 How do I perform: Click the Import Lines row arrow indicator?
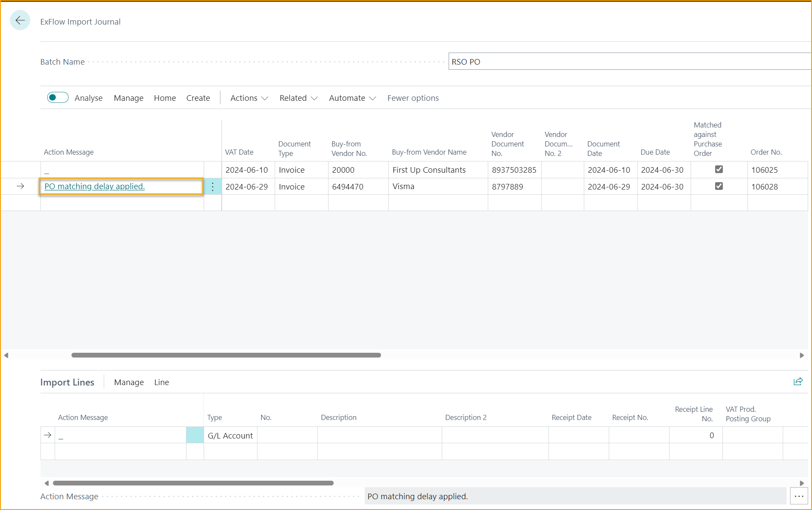(x=48, y=435)
